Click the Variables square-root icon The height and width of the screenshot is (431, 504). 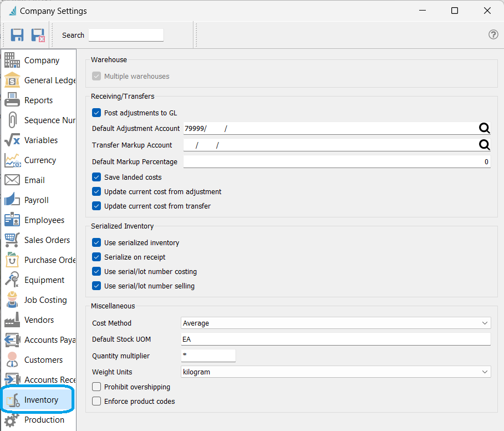point(12,140)
